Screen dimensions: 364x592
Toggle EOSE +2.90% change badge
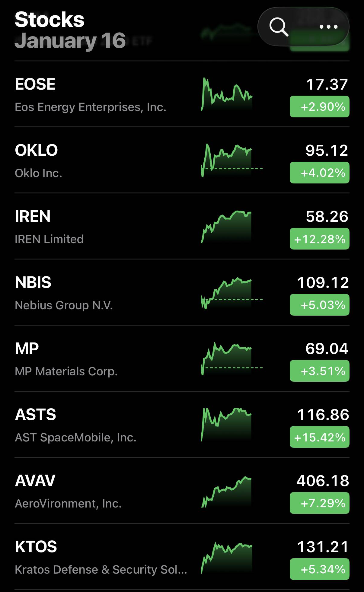pyautogui.click(x=319, y=107)
